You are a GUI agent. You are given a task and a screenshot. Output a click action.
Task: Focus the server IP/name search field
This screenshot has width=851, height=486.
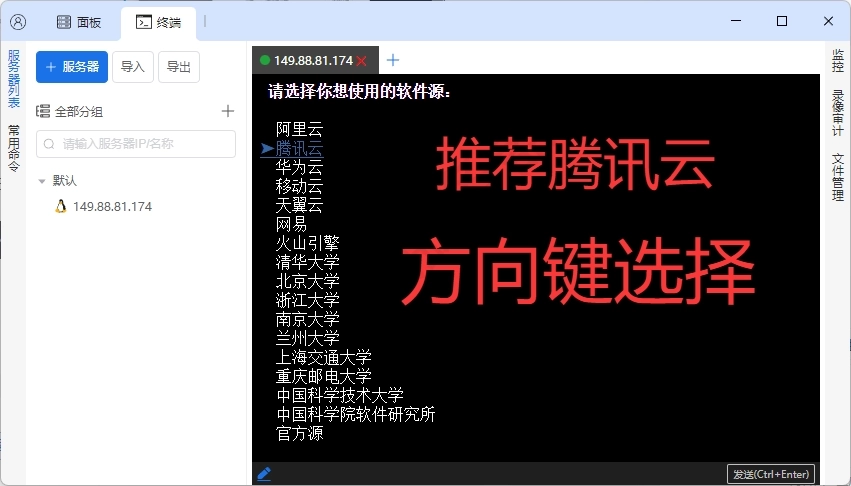(x=136, y=144)
